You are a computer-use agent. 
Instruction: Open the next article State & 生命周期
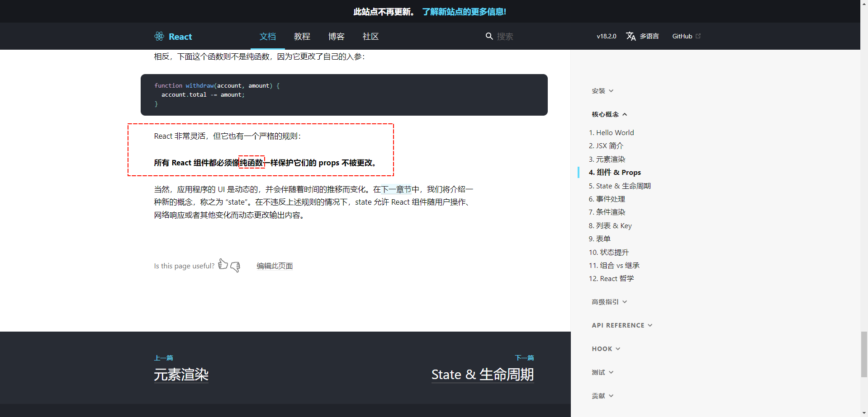(x=482, y=375)
